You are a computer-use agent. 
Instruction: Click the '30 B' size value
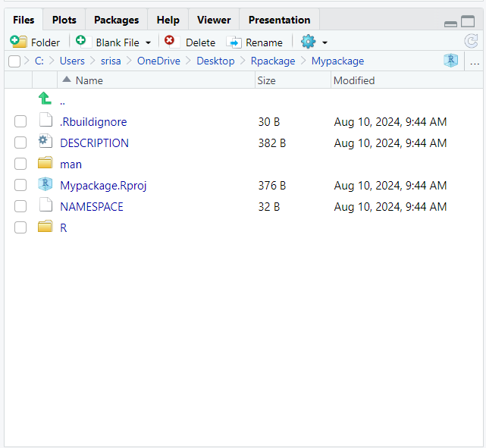tap(268, 122)
